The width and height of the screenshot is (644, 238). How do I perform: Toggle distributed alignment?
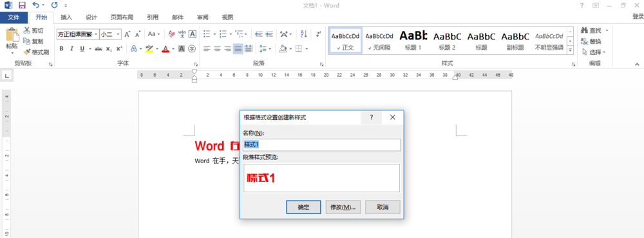249,49
